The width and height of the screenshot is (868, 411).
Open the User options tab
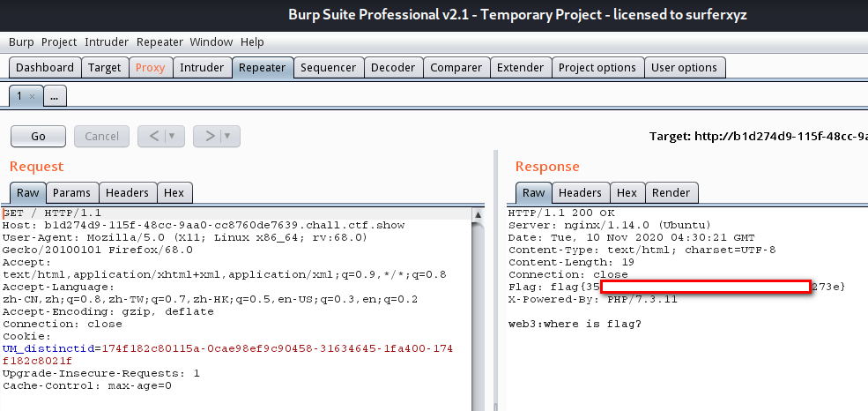pyautogui.click(x=684, y=68)
